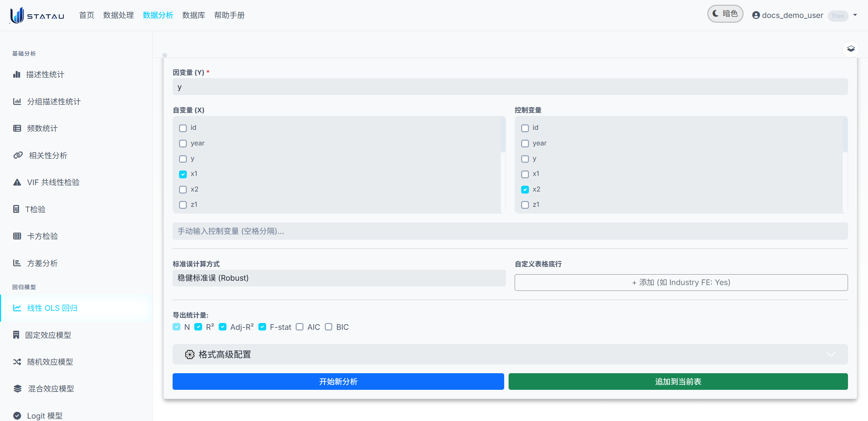Click the calculator icon for T检验

(16, 209)
